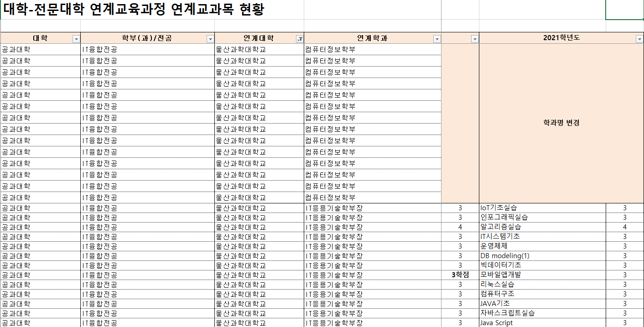Select the JAVA기초 course cell
The width and height of the screenshot is (644, 327).
coord(542,304)
